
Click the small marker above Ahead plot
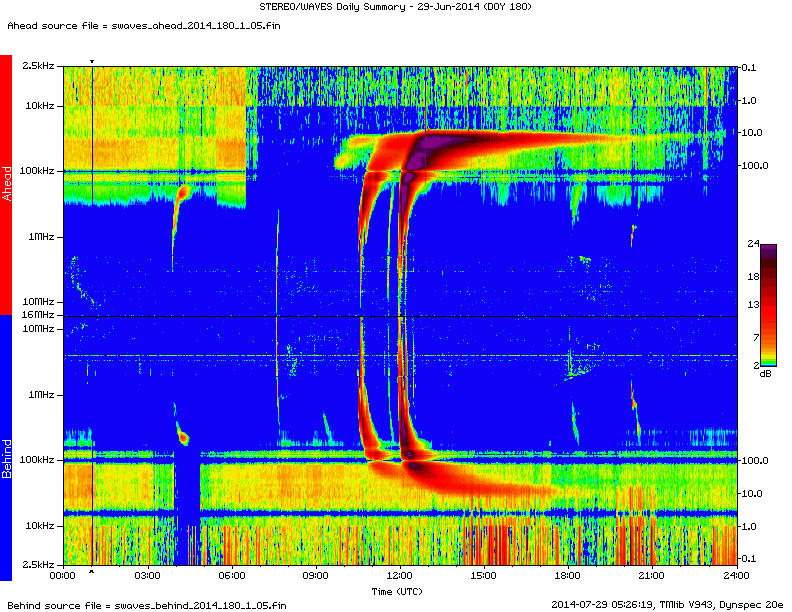92,62
